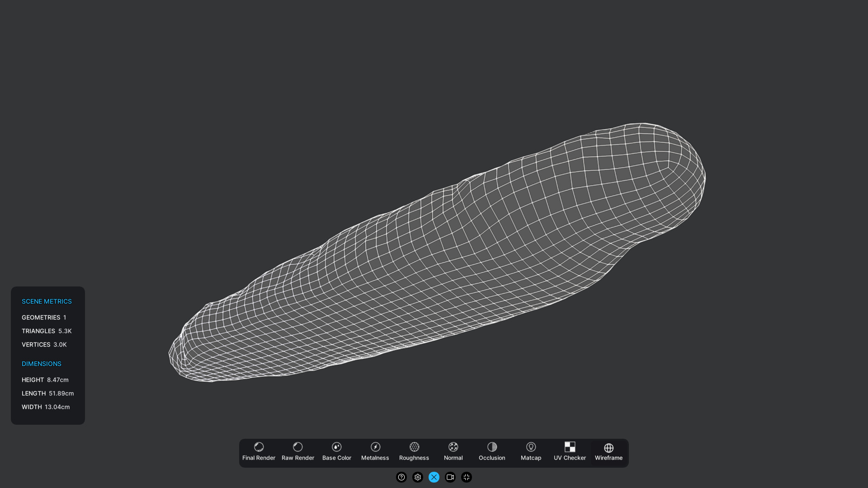Click the SCENE METRICS heading

(x=47, y=301)
